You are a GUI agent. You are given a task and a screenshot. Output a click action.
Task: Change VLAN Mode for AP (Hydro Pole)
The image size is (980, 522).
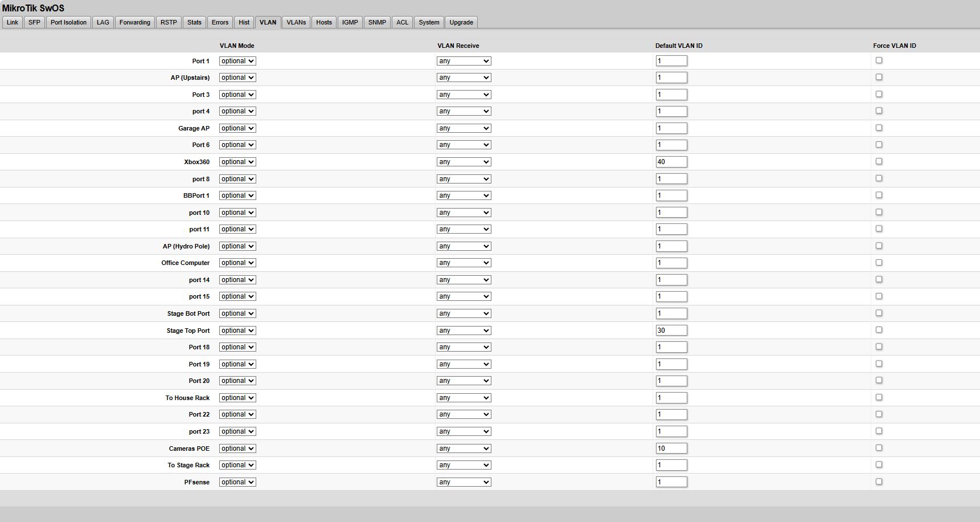237,246
